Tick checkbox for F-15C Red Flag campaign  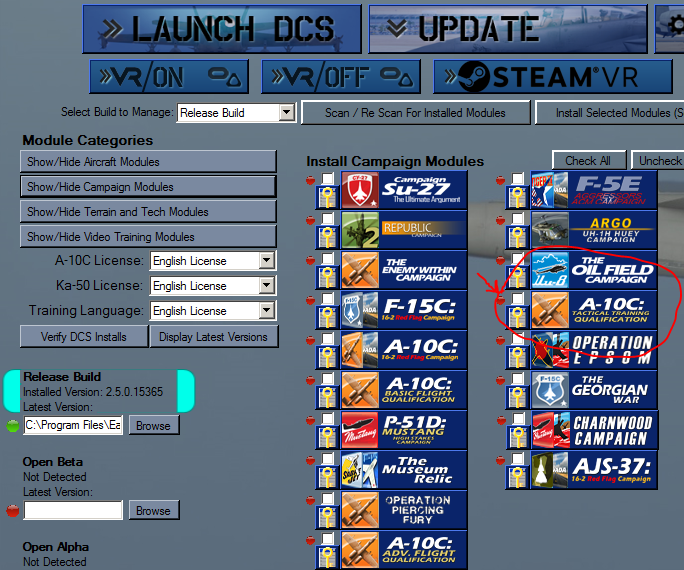coord(328,298)
